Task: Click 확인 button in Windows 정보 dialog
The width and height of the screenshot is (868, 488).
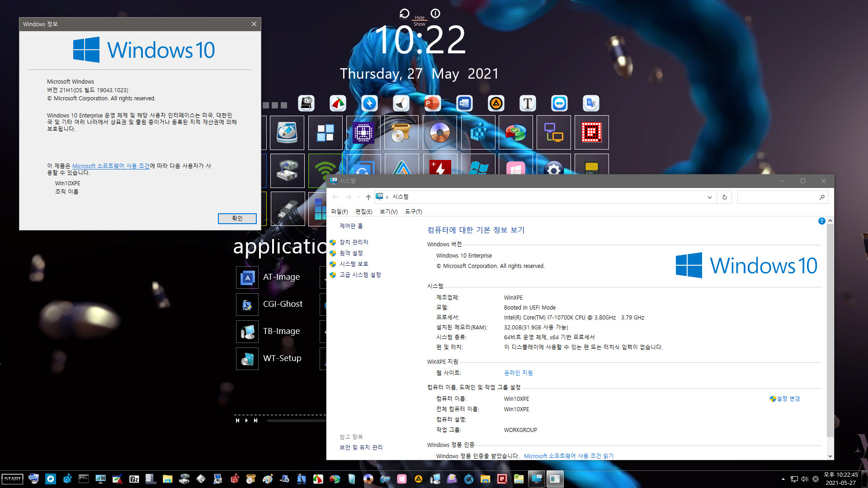Action: pos(237,218)
